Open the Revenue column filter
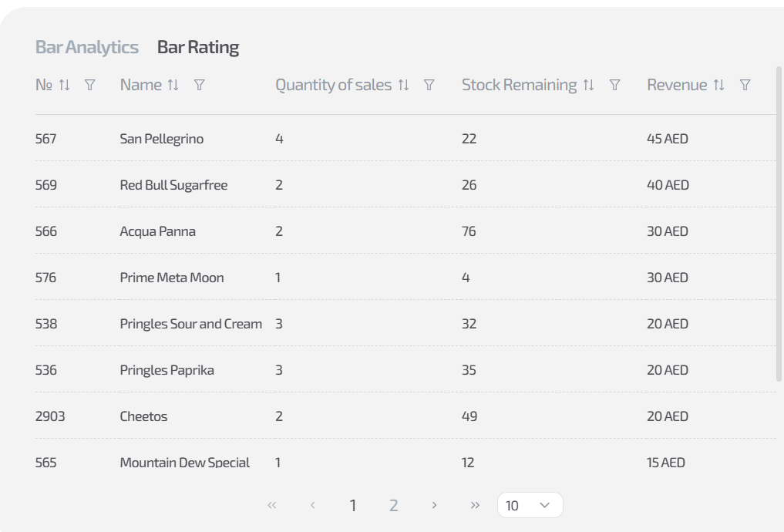This screenshot has height=532, width=784. 745,85
